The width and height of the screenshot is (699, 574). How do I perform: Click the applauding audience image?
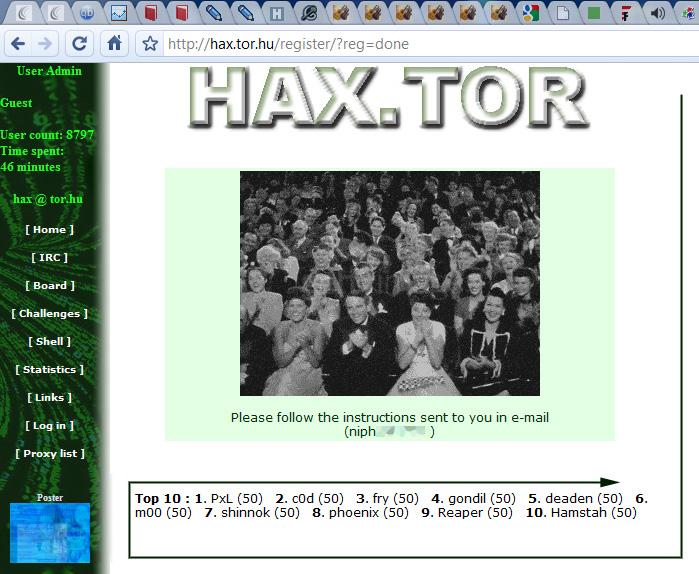(x=390, y=283)
